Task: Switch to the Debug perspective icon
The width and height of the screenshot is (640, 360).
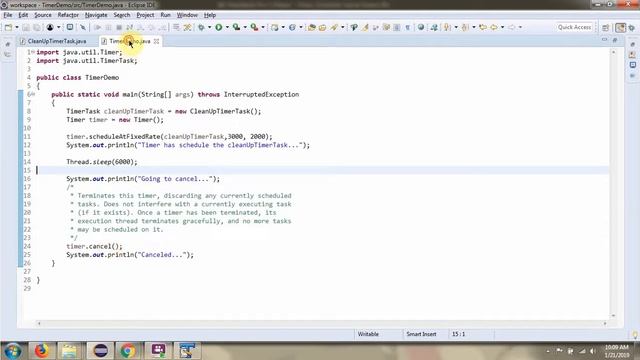Action: 632,28
